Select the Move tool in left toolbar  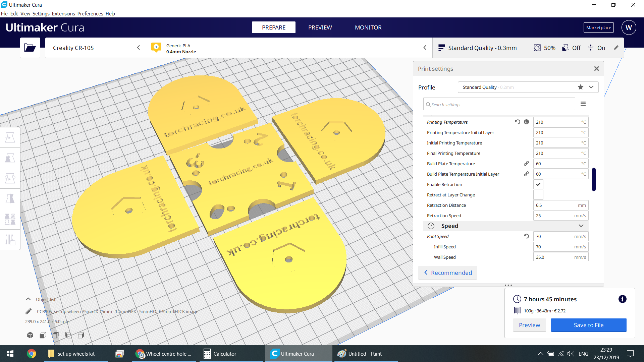[10, 137]
